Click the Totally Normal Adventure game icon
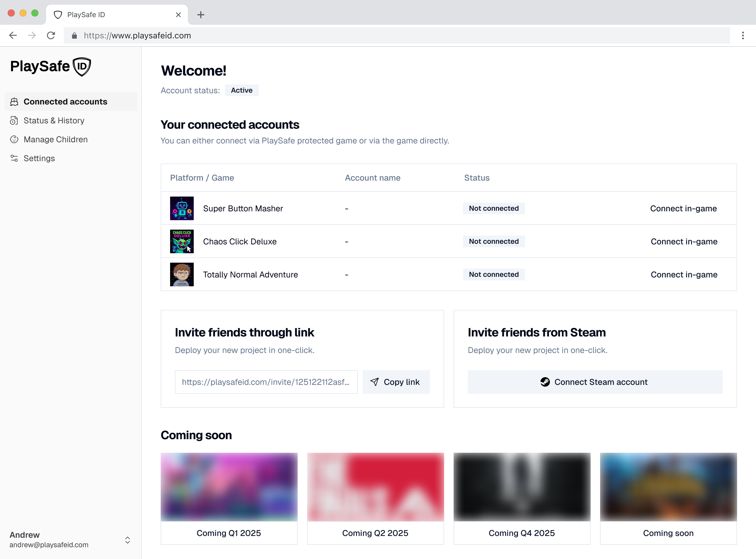This screenshot has width=756, height=559. [x=182, y=274]
